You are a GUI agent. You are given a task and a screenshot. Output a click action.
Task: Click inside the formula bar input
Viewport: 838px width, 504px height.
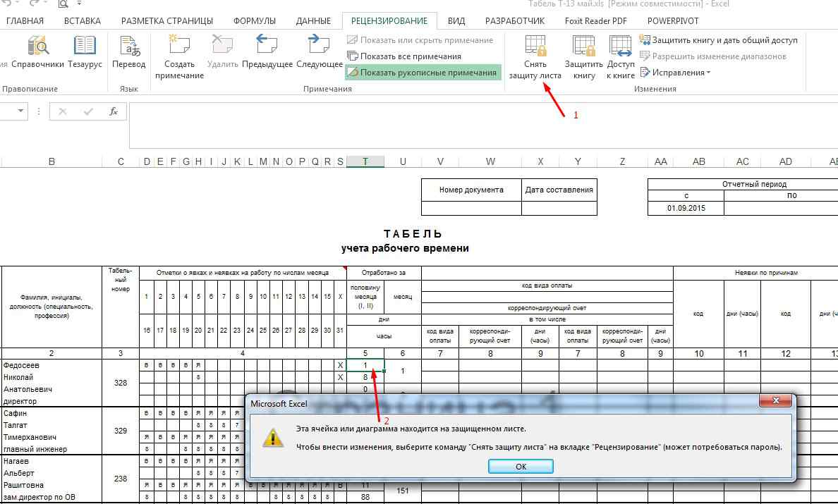[483, 125]
